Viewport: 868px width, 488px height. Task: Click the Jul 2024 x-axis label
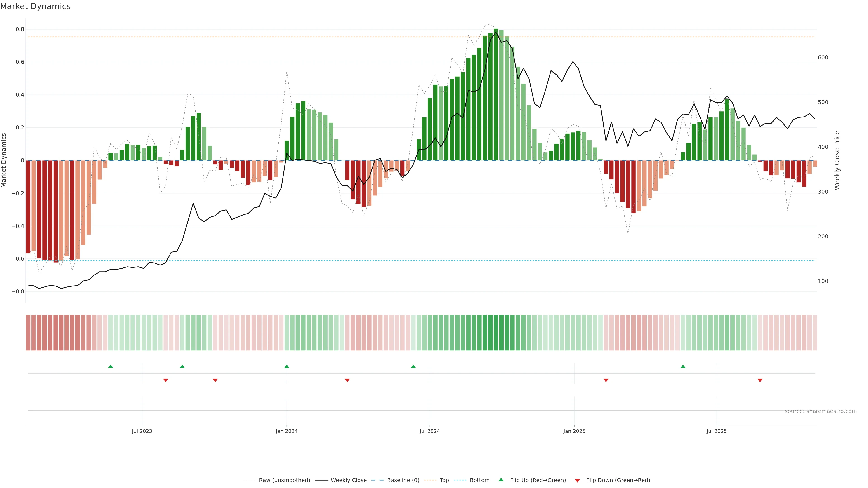(x=430, y=431)
